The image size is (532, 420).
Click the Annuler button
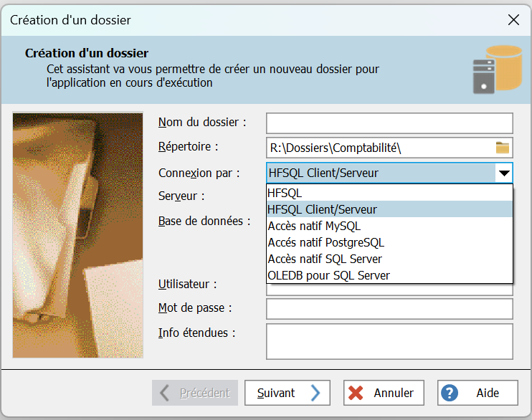[x=384, y=393]
